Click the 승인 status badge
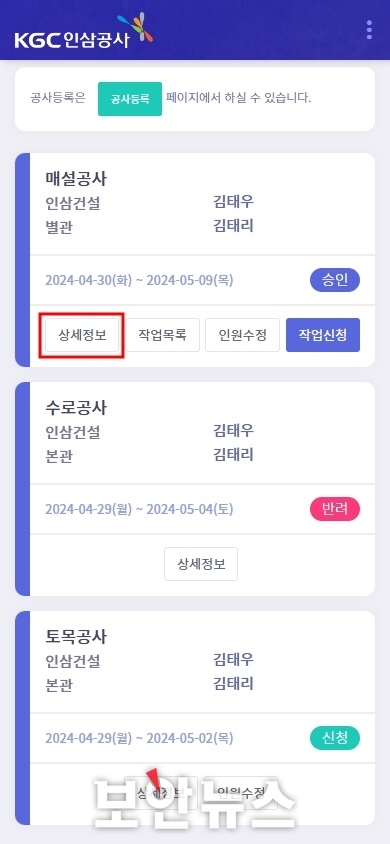 point(335,280)
